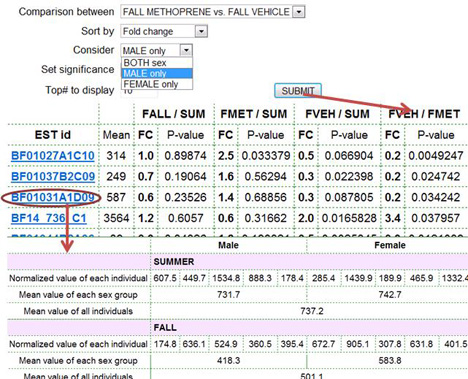Click P-value 0.087805 cell

349,197
